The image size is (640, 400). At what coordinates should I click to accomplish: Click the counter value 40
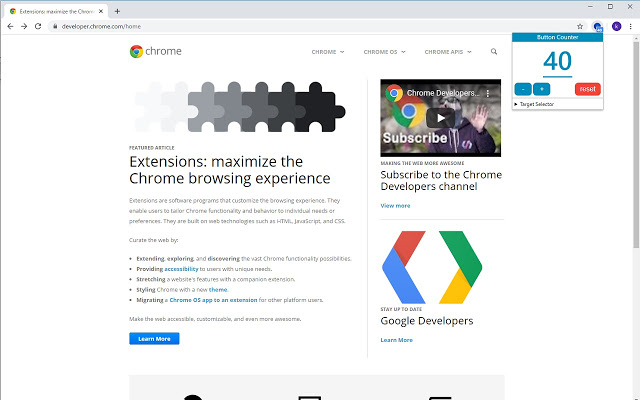coord(558,61)
